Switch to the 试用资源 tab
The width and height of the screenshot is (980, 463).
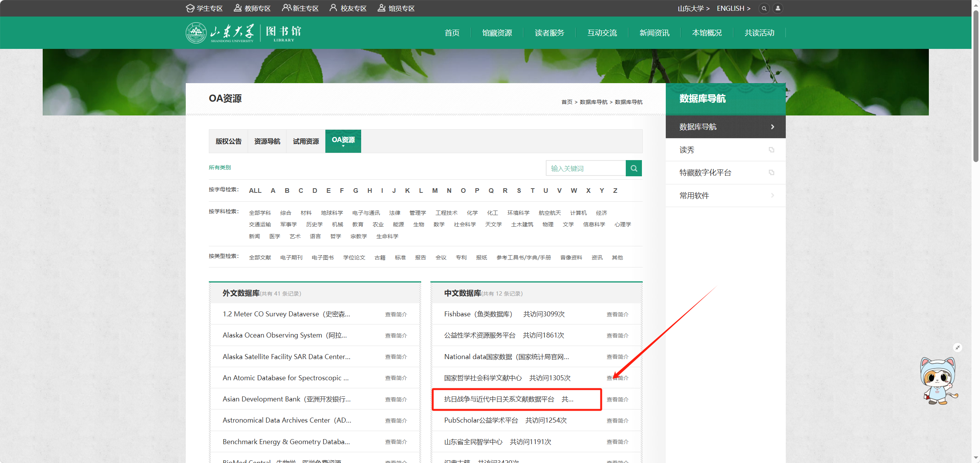coord(306,141)
